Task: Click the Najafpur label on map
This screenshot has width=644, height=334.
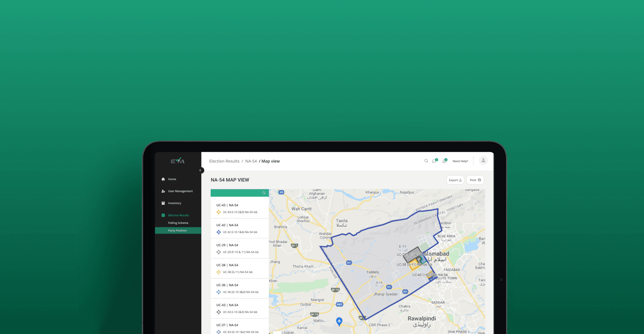Action: pyautogui.click(x=407, y=193)
